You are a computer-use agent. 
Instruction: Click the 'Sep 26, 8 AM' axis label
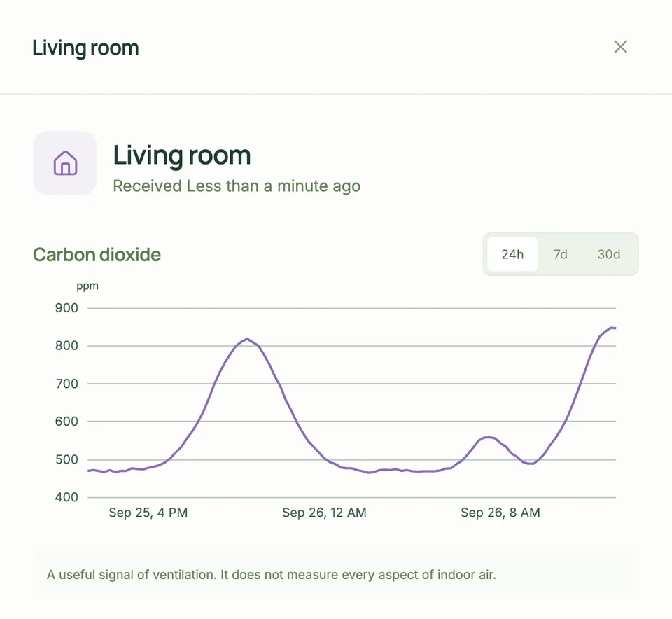[x=500, y=513]
